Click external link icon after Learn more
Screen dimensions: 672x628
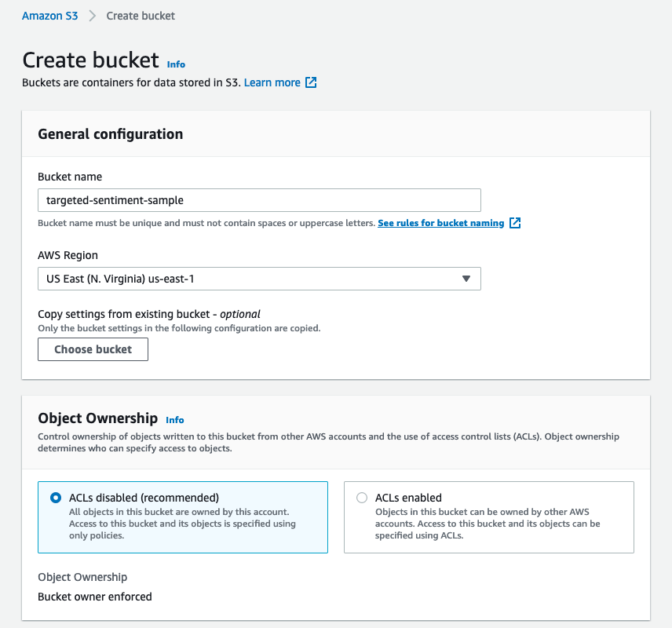(311, 82)
